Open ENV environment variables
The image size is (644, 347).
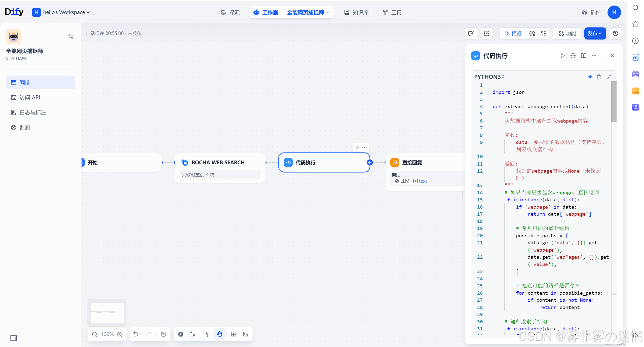pyautogui.click(x=486, y=33)
